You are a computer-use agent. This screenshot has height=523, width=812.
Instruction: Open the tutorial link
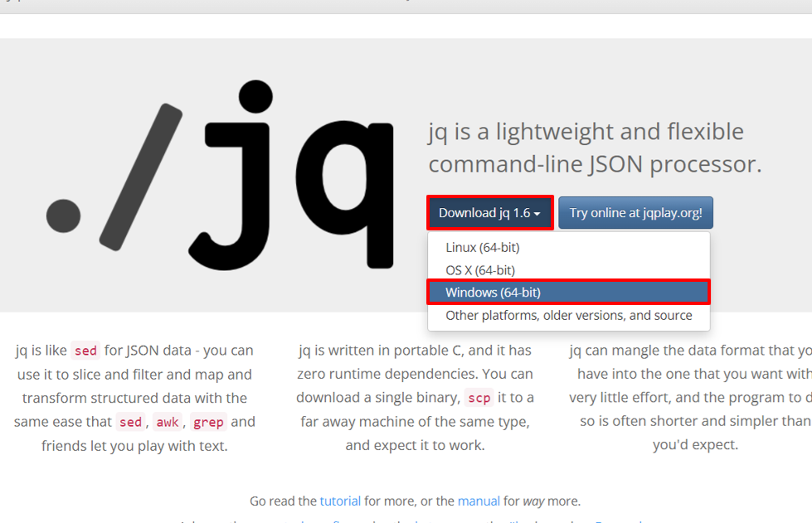[340, 501]
